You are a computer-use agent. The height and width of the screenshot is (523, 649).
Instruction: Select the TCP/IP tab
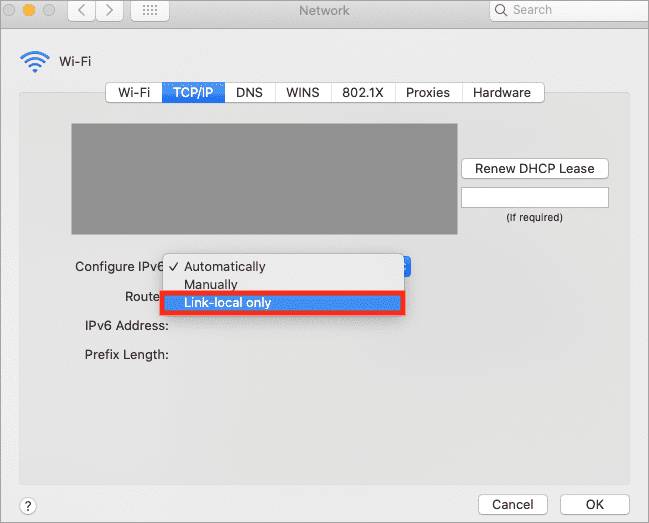pyautogui.click(x=193, y=92)
